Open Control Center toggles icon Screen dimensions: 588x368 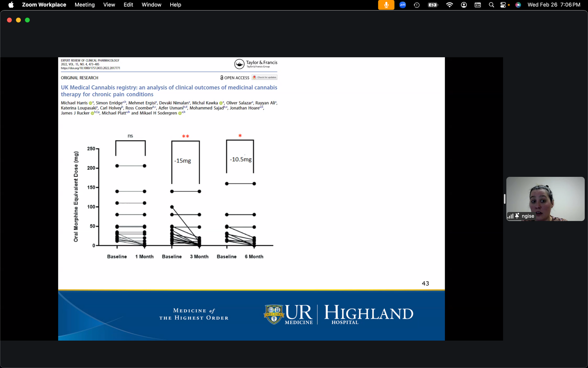(x=503, y=5)
